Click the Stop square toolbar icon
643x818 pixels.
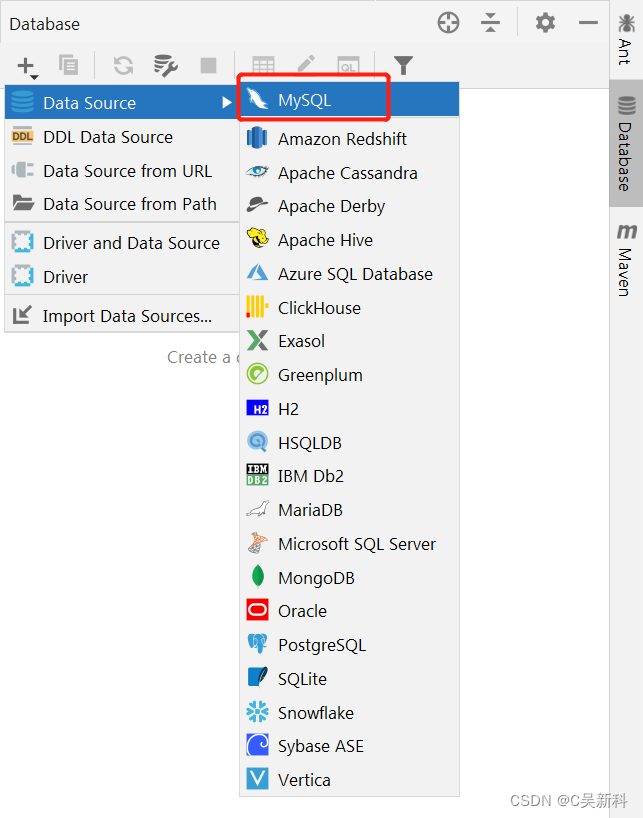[209, 66]
